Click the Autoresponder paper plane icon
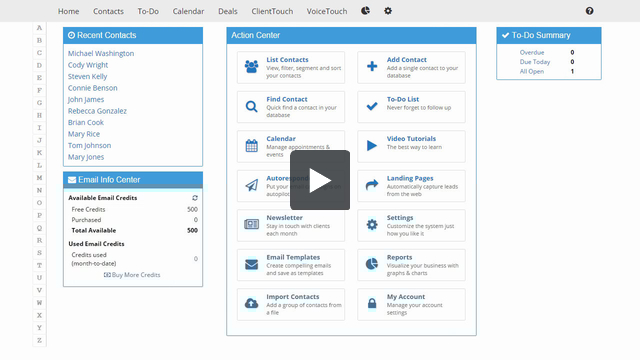The width and height of the screenshot is (640, 360). click(251, 185)
